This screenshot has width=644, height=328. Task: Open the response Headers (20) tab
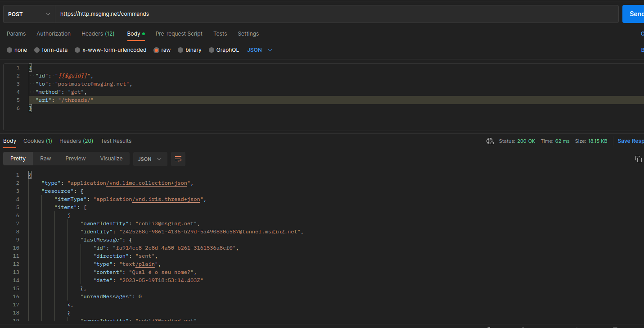click(76, 141)
